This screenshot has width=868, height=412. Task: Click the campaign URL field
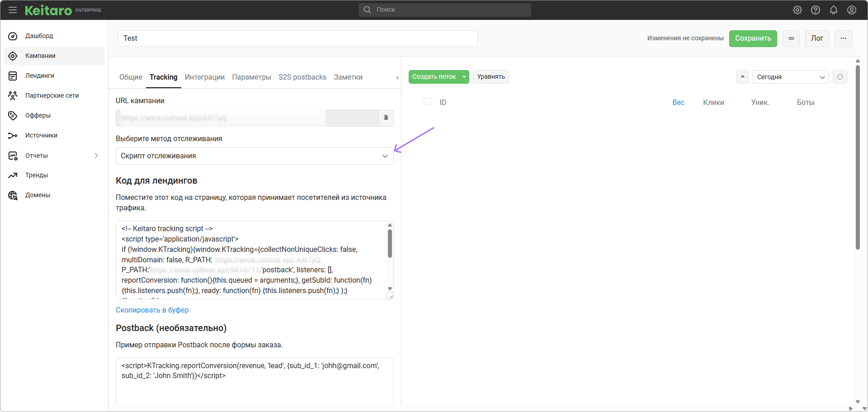tap(247, 118)
